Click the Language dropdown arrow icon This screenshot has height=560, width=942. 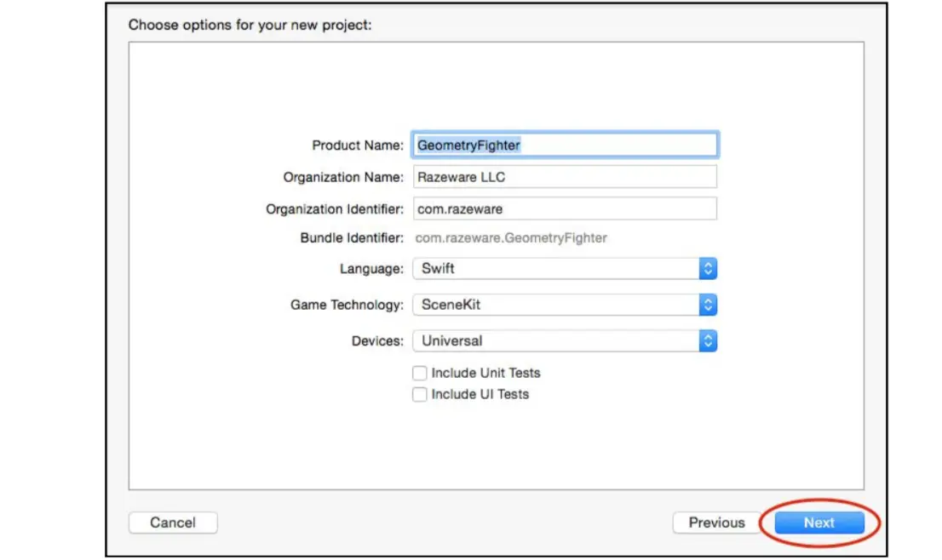point(708,268)
